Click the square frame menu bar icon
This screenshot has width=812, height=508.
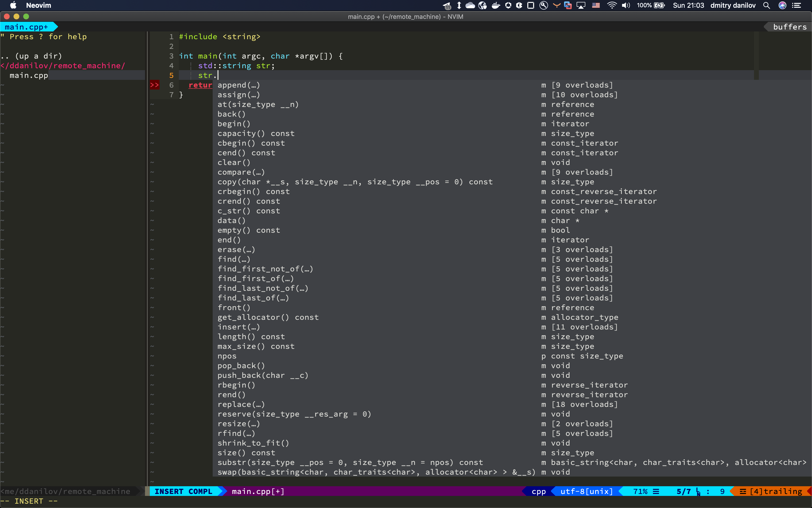point(530,5)
